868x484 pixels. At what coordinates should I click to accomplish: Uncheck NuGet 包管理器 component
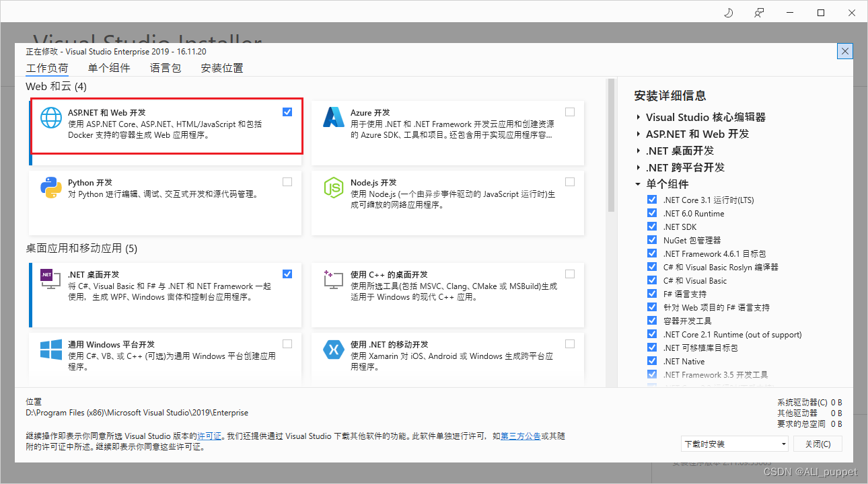click(x=651, y=240)
